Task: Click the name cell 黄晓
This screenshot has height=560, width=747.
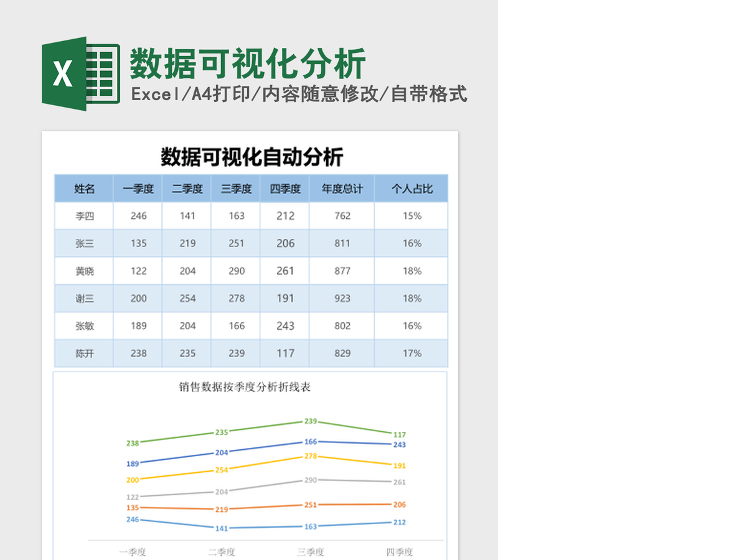Action: (84, 271)
